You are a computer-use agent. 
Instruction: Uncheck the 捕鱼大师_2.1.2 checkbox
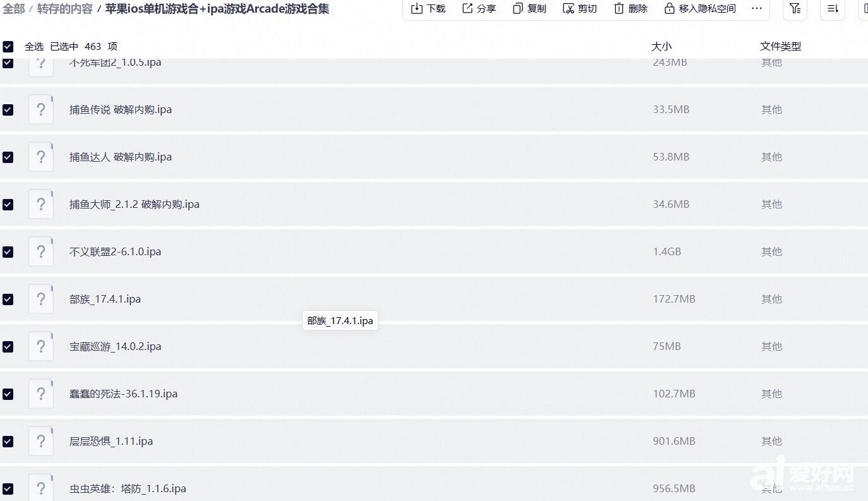click(x=8, y=204)
